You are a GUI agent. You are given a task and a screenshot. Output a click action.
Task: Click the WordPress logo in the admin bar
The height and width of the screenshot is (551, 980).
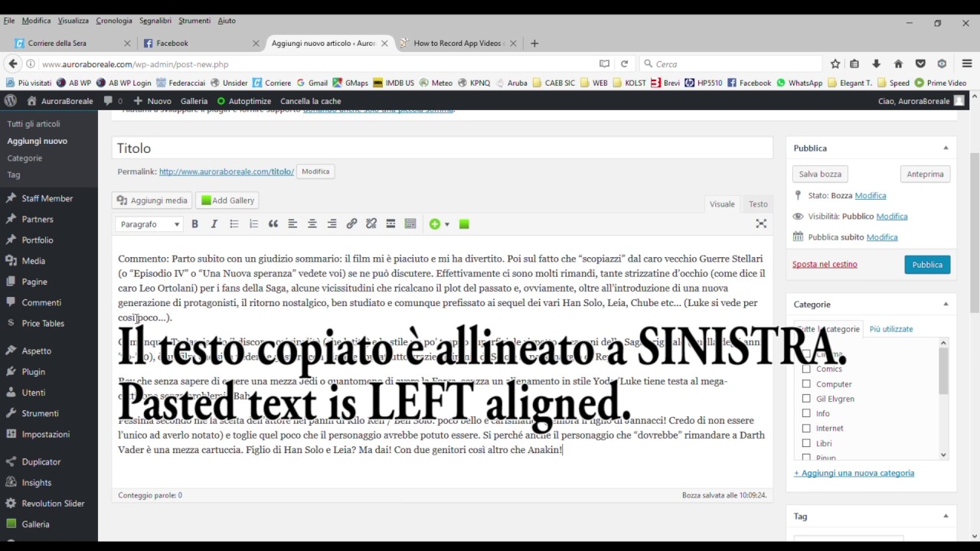pyautogui.click(x=11, y=101)
